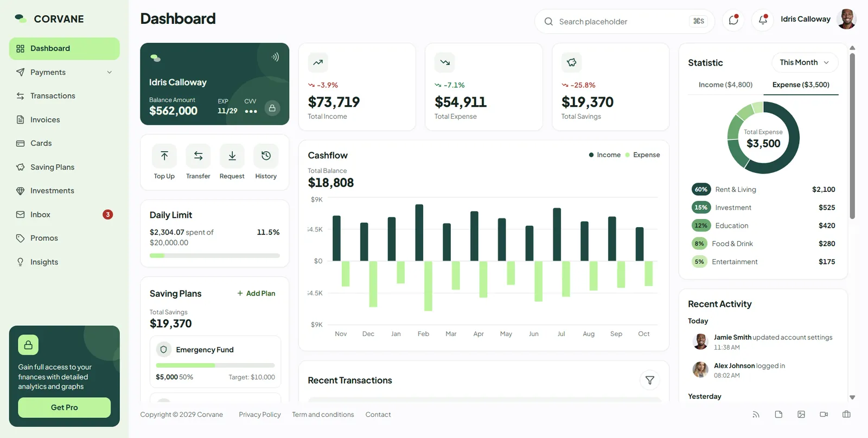Image resolution: width=868 pixels, height=438 pixels.
Task: Open Insights in the sidebar
Action: 65,262
